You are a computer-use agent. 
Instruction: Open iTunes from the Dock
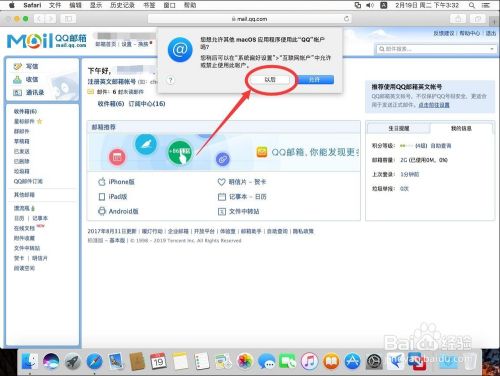(x=310, y=361)
